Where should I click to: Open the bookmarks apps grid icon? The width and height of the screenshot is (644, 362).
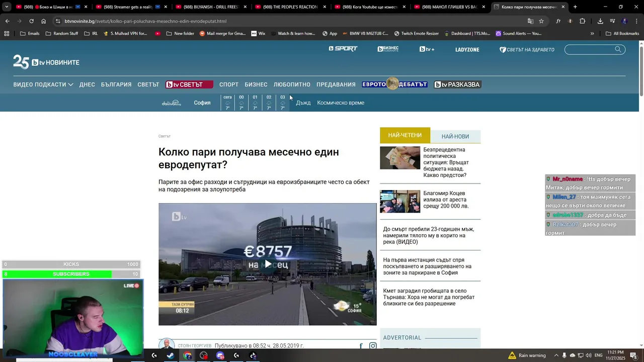[7, 34]
